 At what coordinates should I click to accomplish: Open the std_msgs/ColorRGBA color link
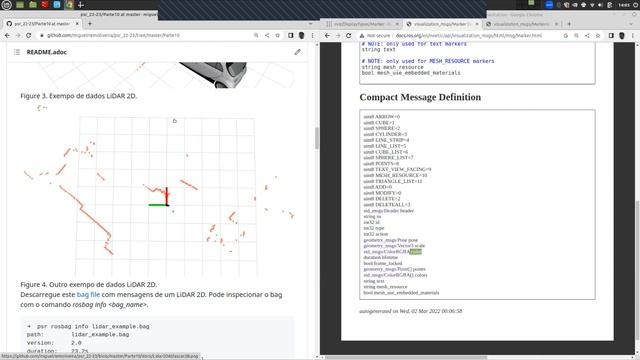coord(392,252)
